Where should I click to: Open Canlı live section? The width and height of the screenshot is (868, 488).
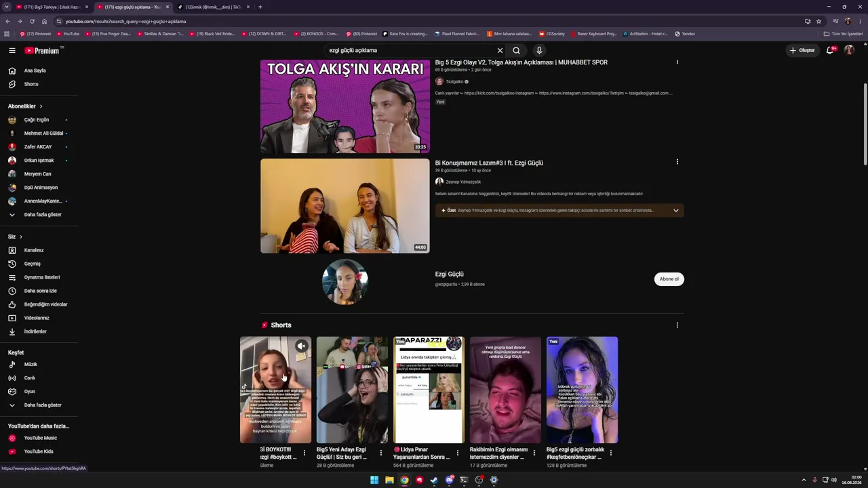pos(30,378)
